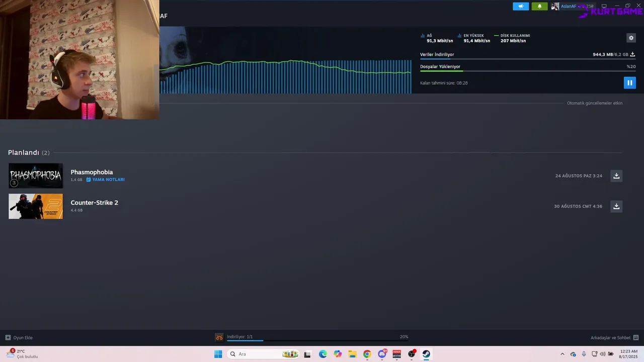Open volume control in system tray
Viewport: 644px width, 362px height.
[x=603, y=354]
